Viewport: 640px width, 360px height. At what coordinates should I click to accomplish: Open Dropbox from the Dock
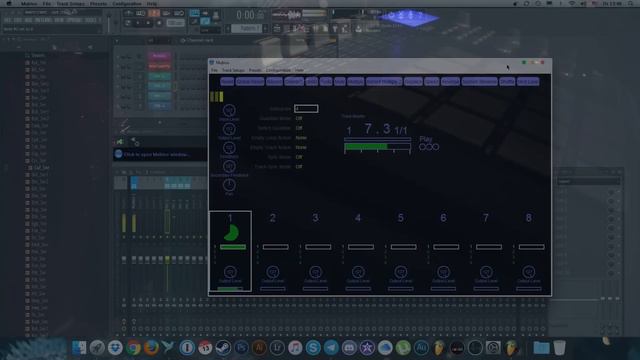115,348
